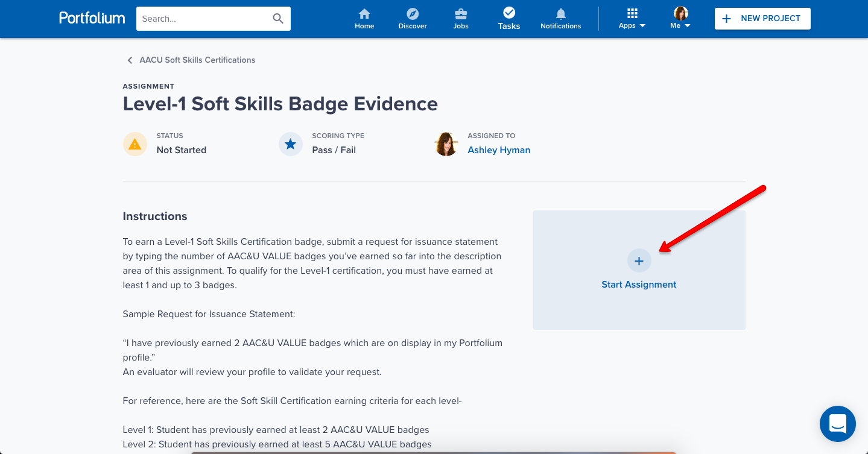
Task: Click the assignment title heading
Action: pos(280,104)
